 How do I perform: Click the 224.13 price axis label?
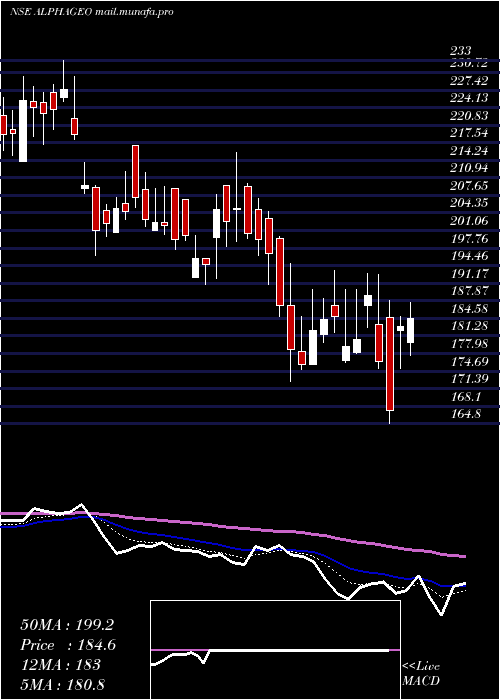click(471, 98)
